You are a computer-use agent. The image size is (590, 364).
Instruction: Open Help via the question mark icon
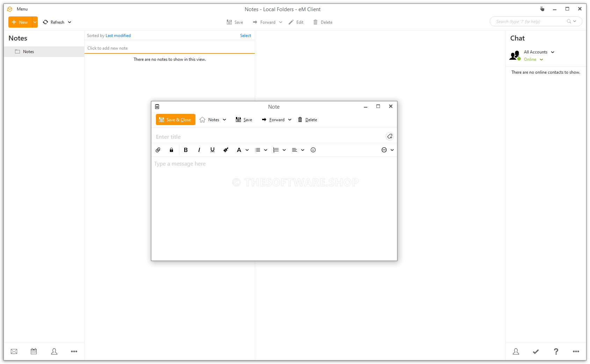tap(556, 351)
